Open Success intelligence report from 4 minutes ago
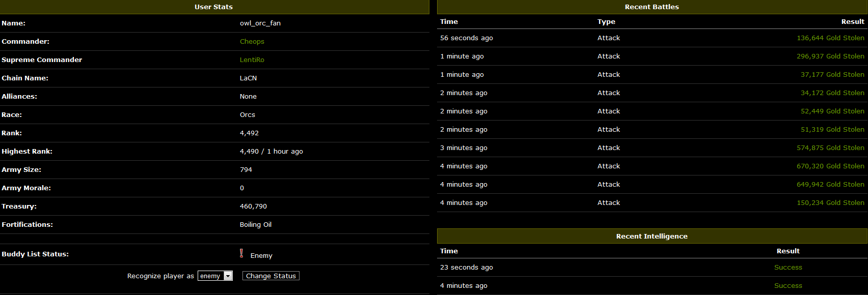The height and width of the screenshot is (295, 868). [x=788, y=286]
